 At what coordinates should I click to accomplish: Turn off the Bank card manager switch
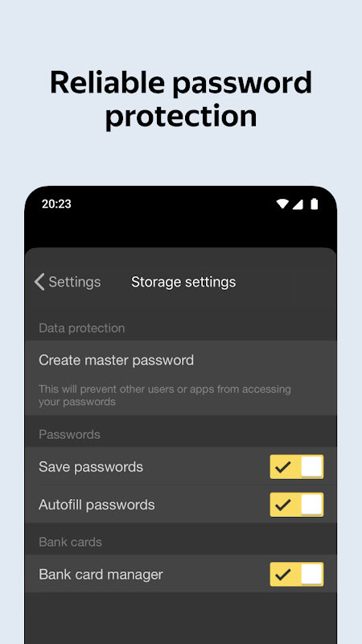pyautogui.click(x=296, y=574)
